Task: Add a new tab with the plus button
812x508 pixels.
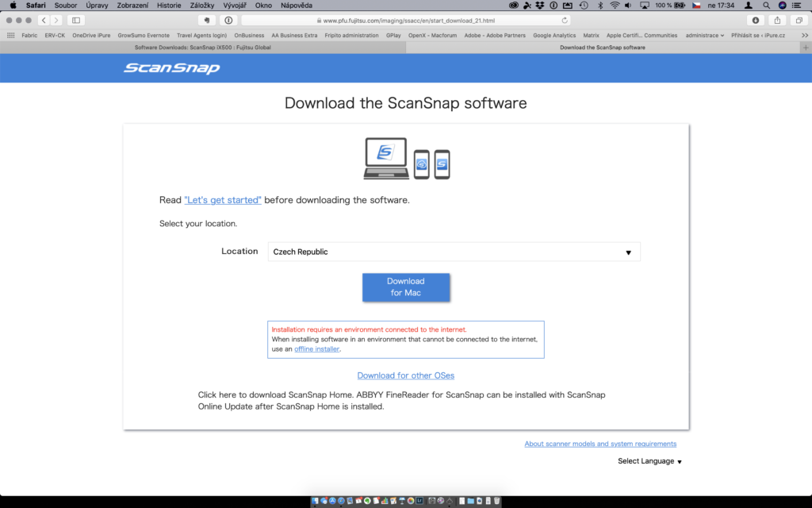Action: [x=806, y=47]
